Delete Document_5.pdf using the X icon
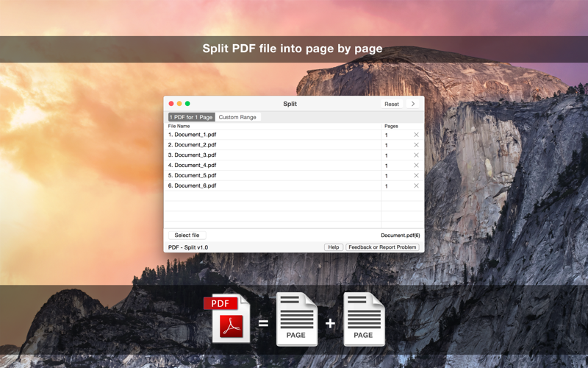588x368 pixels. [x=416, y=175]
